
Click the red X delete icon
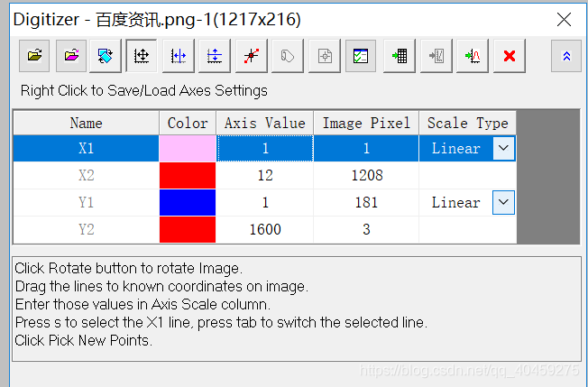[510, 56]
